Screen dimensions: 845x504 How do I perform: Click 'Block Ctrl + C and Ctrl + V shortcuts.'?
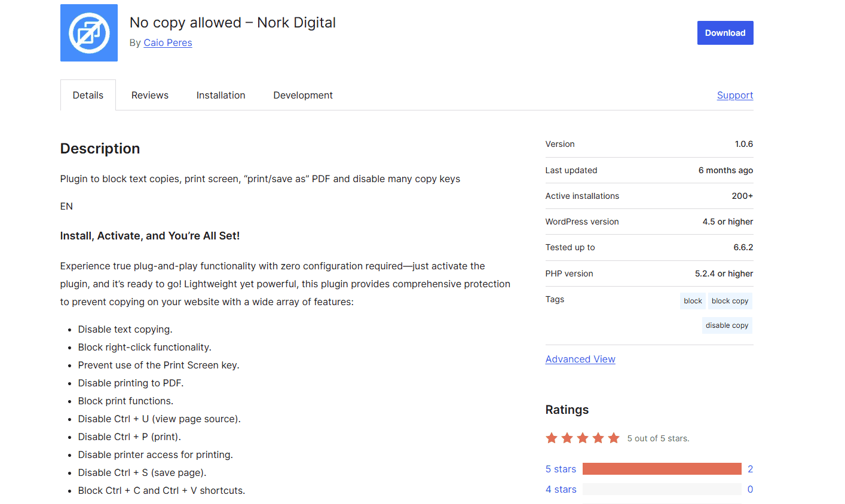(x=161, y=490)
